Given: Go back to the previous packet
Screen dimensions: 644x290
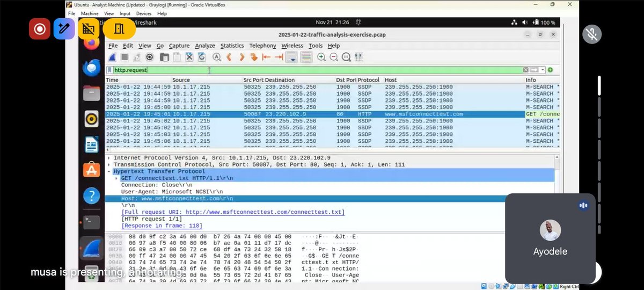Looking at the screenshot, I should click(229, 57).
